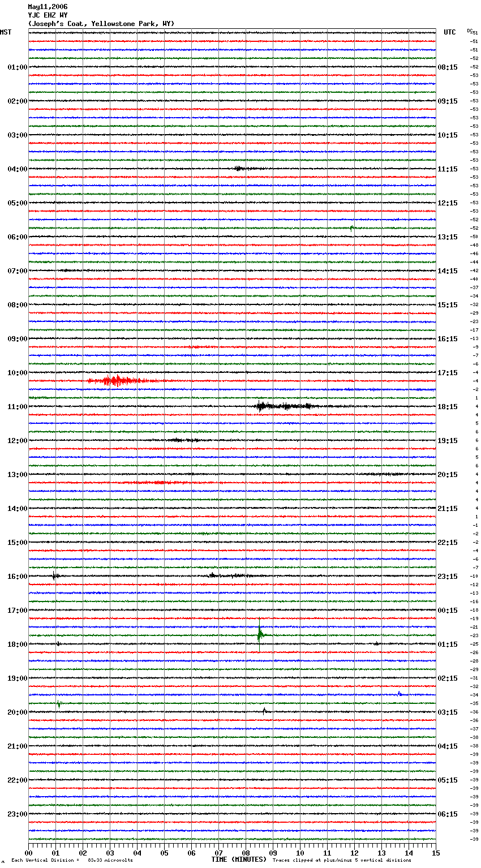Click the 18:15 UTC row label

pyautogui.click(x=448, y=407)
